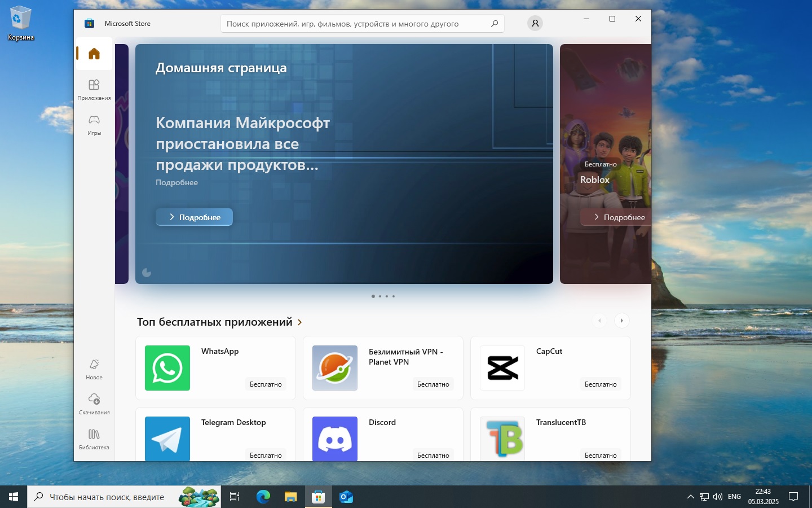The width and height of the screenshot is (812, 508).
Task: Open the volume control in system tray
Action: tap(718, 497)
